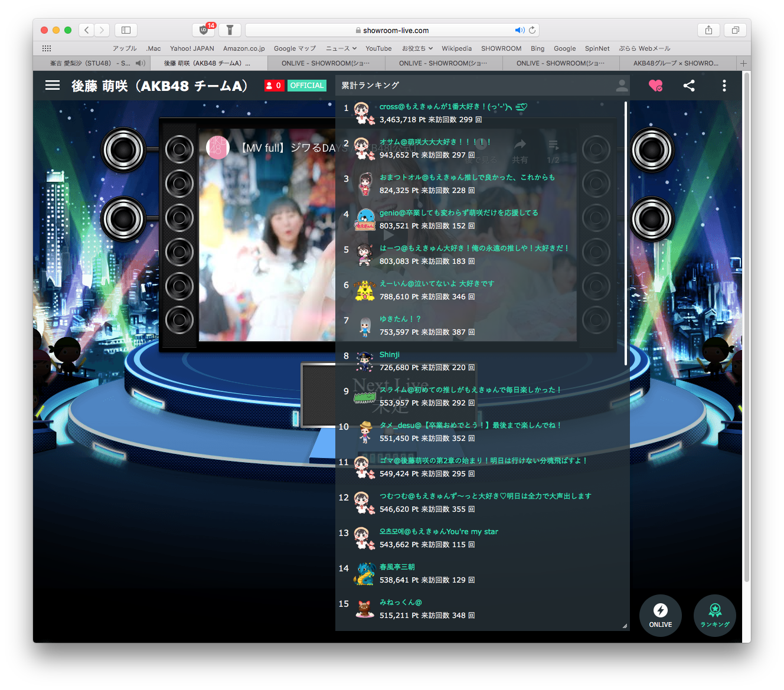Click the dragon avatar of 春風亭三朝
This screenshot has width=784, height=690.
pos(364,573)
